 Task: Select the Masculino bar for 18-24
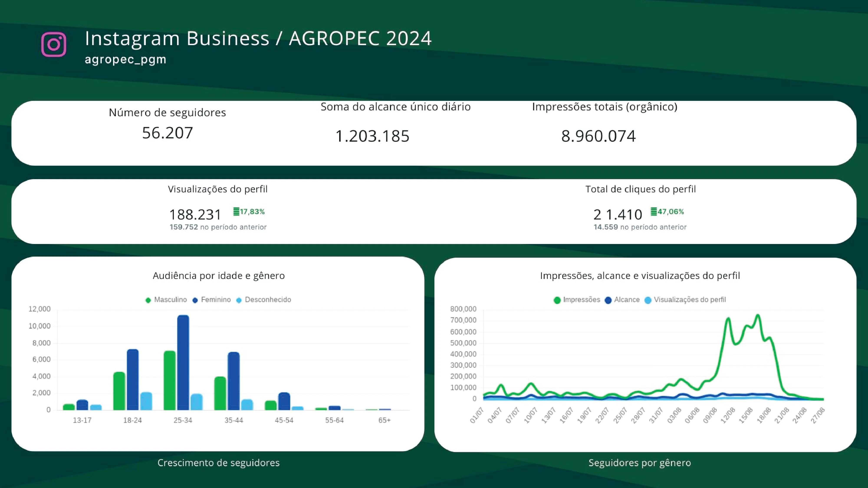point(119,391)
